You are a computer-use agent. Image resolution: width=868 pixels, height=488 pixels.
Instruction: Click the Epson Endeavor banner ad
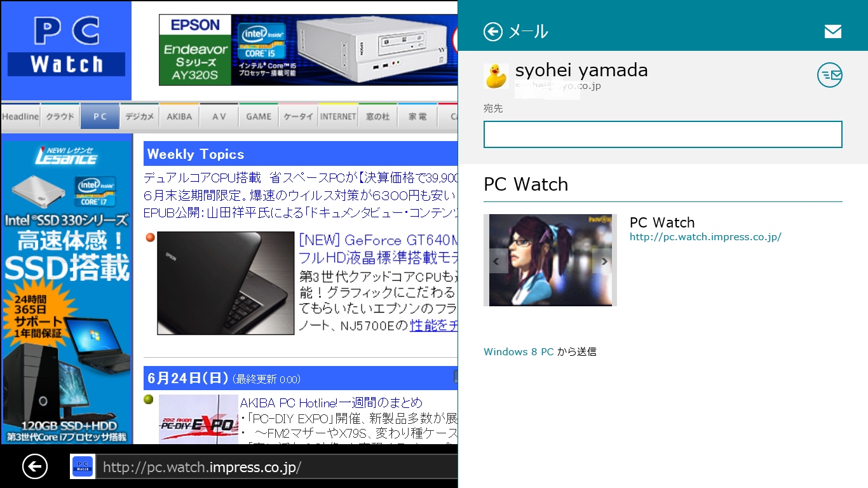click(308, 50)
